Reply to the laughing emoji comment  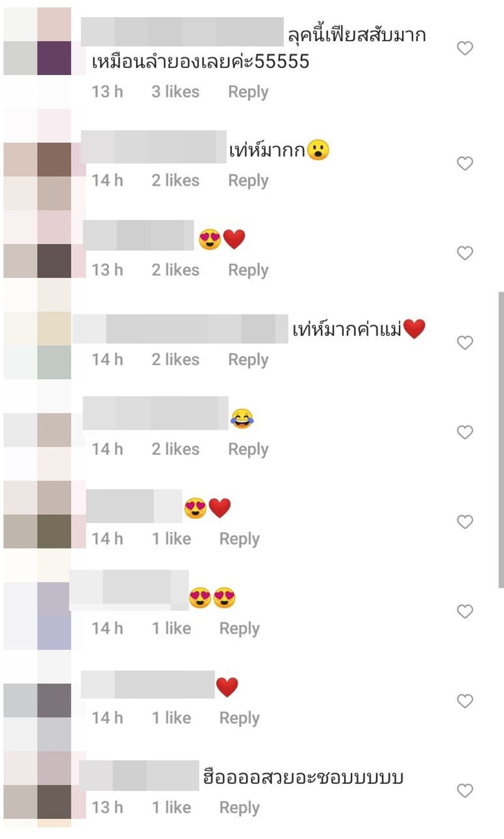(x=248, y=449)
